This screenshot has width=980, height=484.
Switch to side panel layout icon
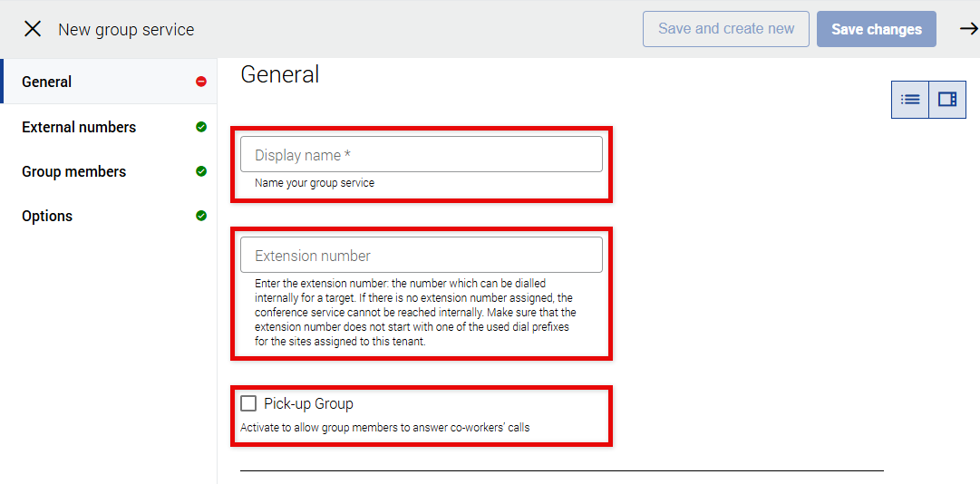[x=947, y=100]
